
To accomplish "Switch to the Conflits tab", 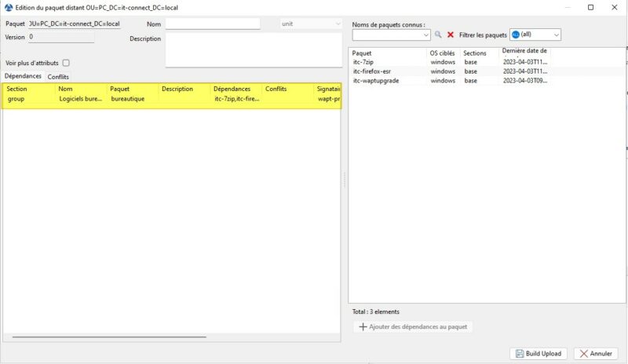I will 58,77.
